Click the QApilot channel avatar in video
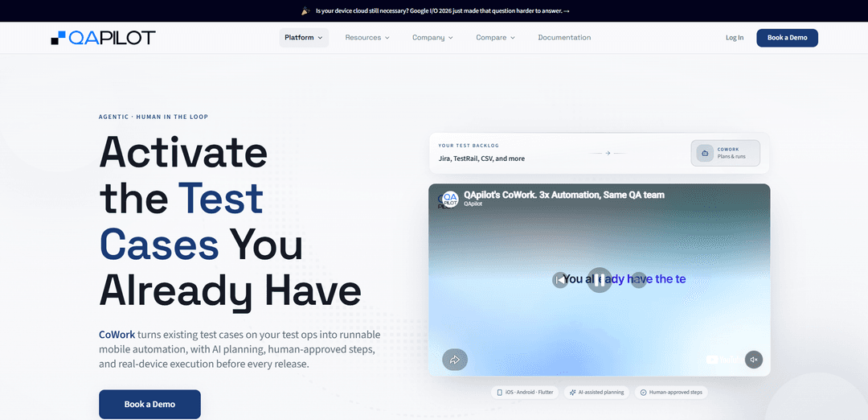Image resolution: width=868 pixels, height=420 pixels. [450, 199]
